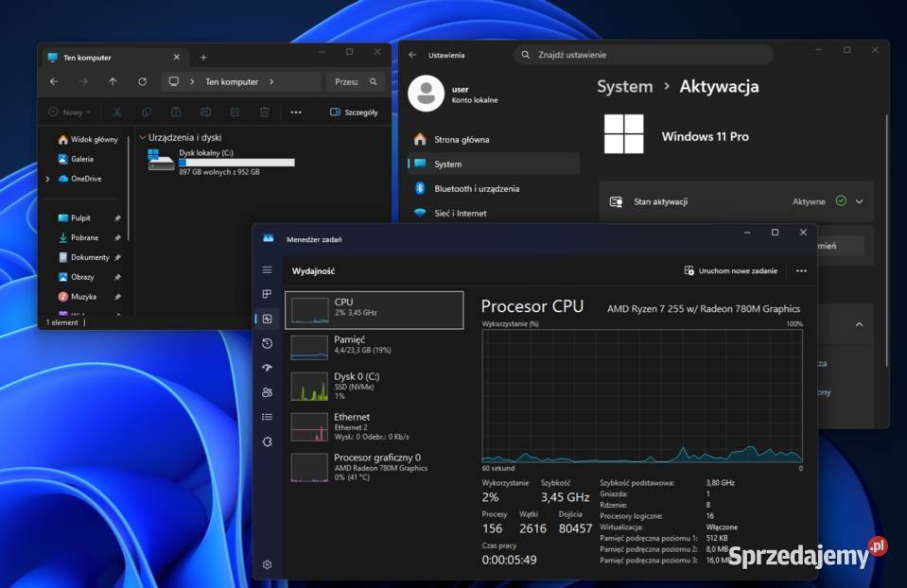Screen dimensions: 907x588
Task: Expand Stan aktywacji section chevron
Action: point(860,201)
